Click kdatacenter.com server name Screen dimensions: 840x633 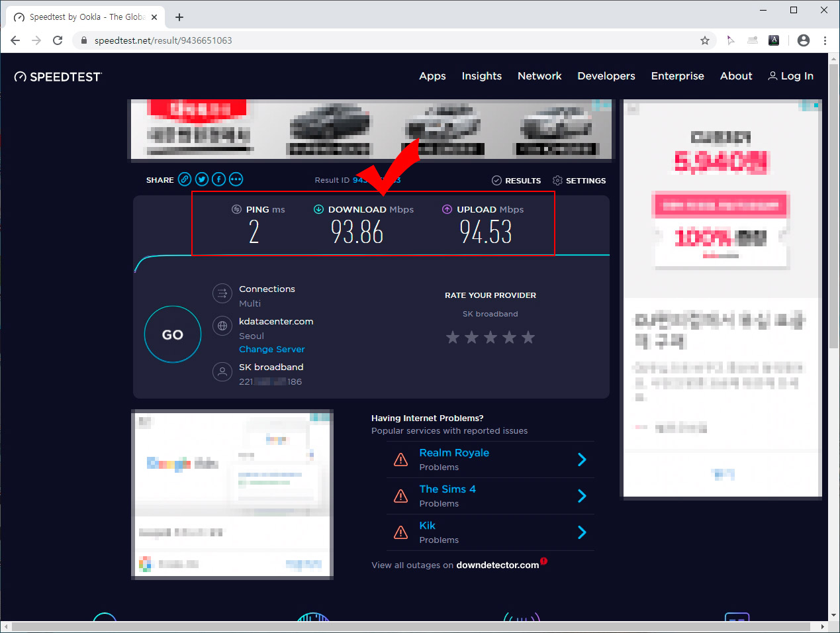[x=276, y=321]
